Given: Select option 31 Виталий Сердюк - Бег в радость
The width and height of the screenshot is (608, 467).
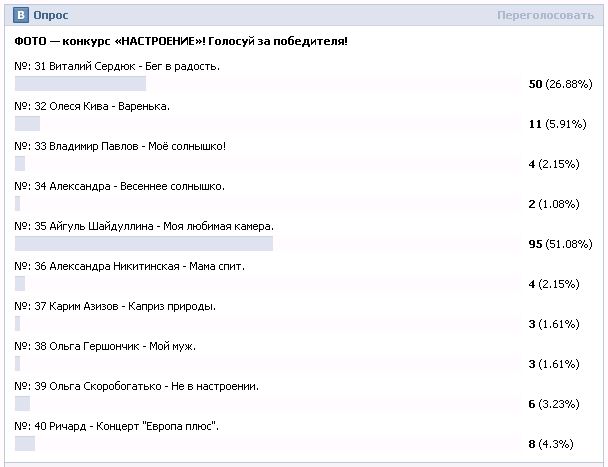Looking at the screenshot, I should 118,66.
